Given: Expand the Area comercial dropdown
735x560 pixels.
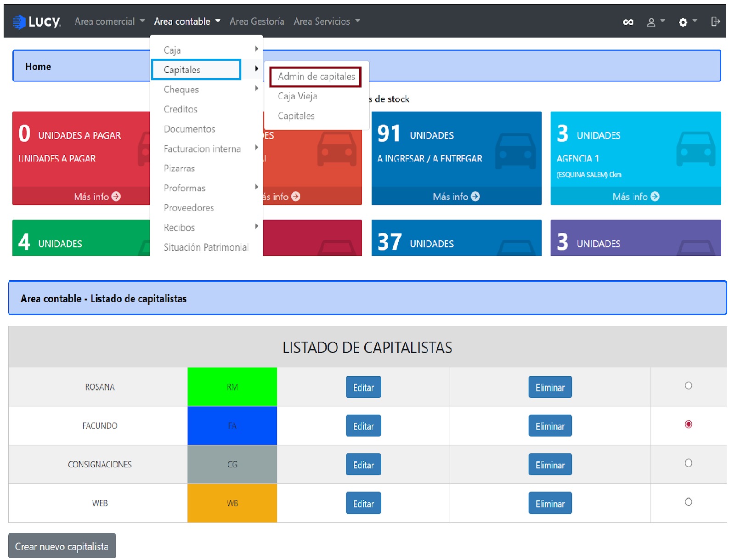Looking at the screenshot, I should 110,21.
